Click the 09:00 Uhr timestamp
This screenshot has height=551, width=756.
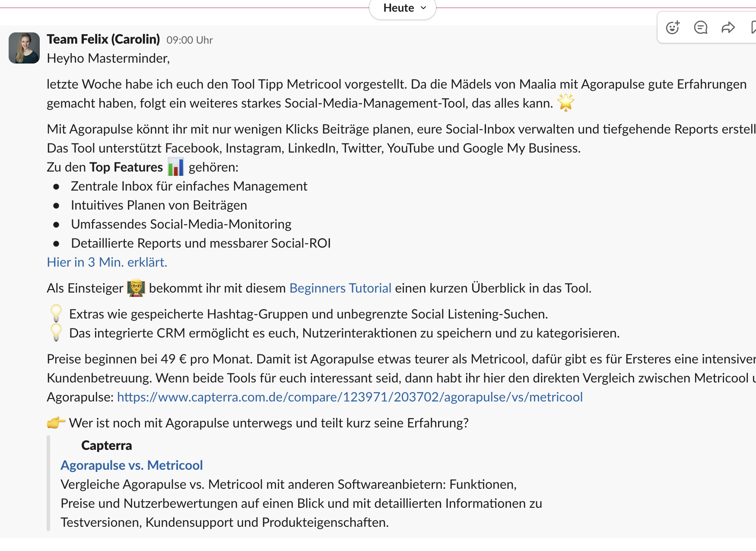point(190,40)
